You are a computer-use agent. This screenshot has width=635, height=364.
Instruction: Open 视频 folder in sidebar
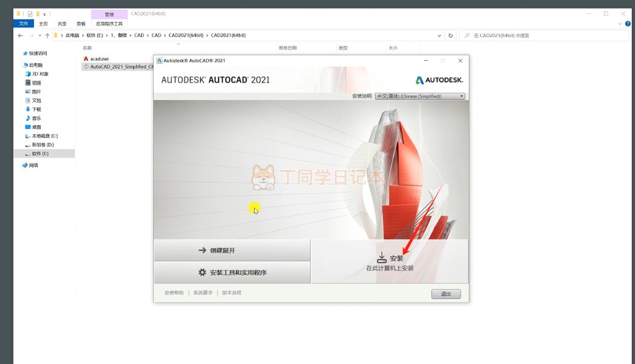click(36, 83)
